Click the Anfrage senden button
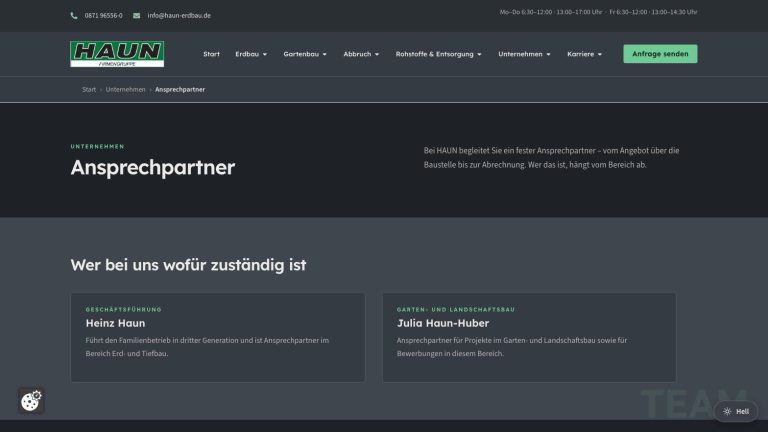 click(660, 54)
